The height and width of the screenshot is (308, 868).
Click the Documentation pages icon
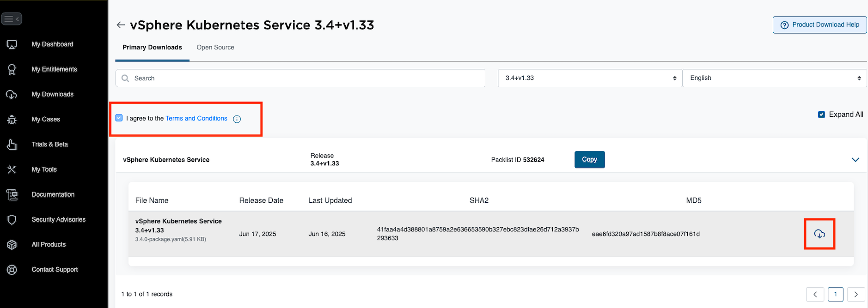(x=12, y=194)
